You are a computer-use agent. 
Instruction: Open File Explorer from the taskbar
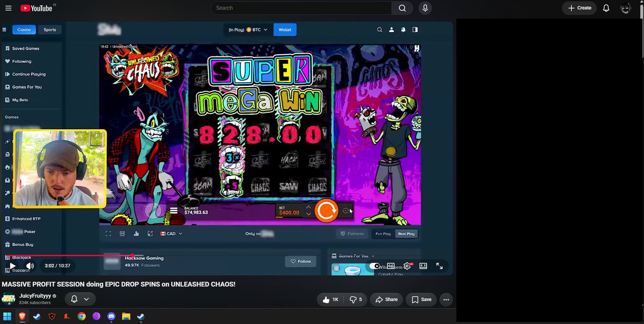coord(126,316)
